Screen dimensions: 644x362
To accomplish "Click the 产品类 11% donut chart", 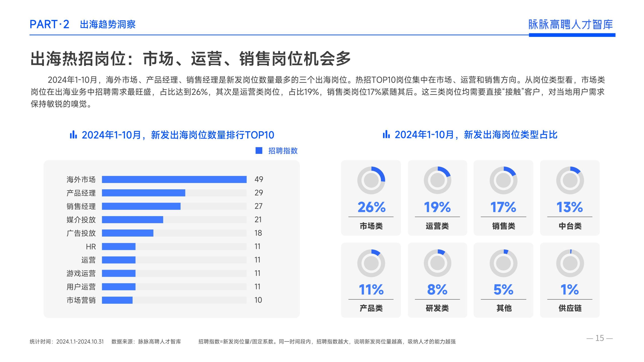I will (371, 263).
